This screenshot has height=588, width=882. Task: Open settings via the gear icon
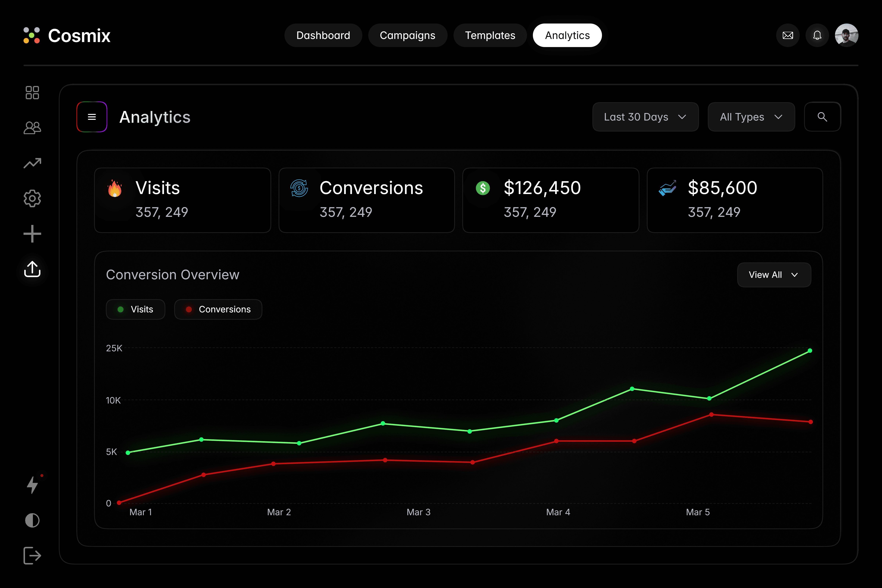(32, 198)
